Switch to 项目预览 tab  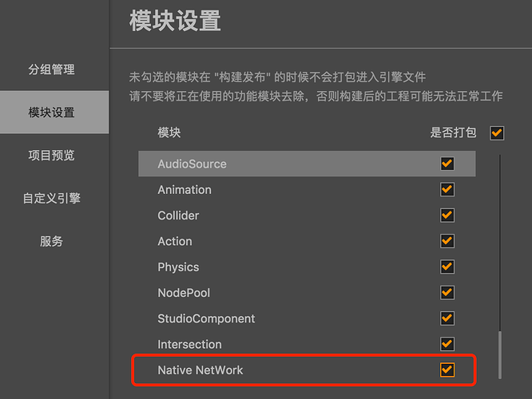[x=51, y=156]
